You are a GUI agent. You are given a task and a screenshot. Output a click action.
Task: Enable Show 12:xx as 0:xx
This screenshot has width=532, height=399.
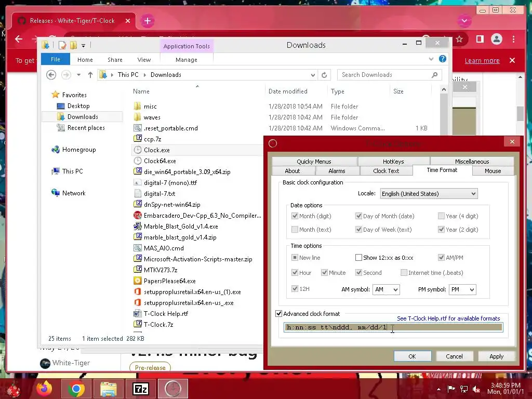pyautogui.click(x=358, y=258)
